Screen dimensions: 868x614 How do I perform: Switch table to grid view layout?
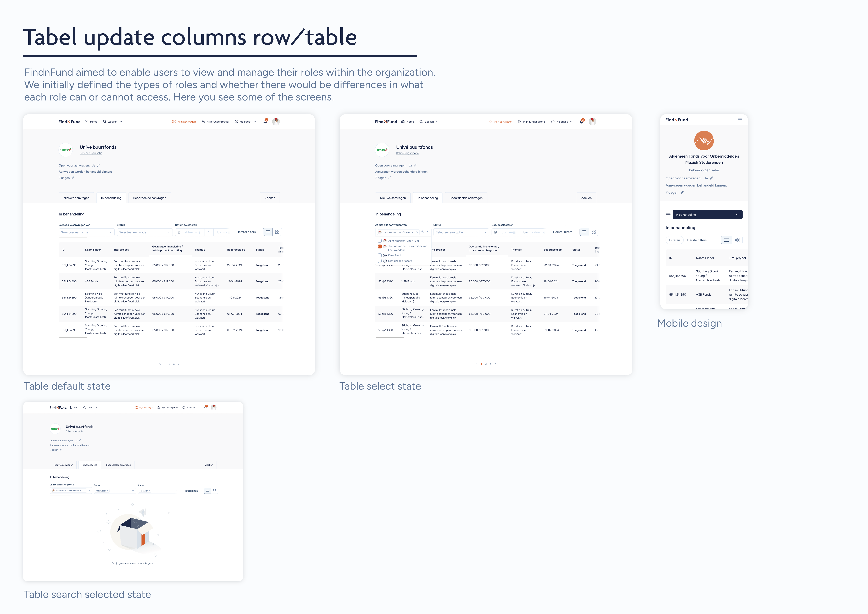pyautogui.click(x=277, y=232)
